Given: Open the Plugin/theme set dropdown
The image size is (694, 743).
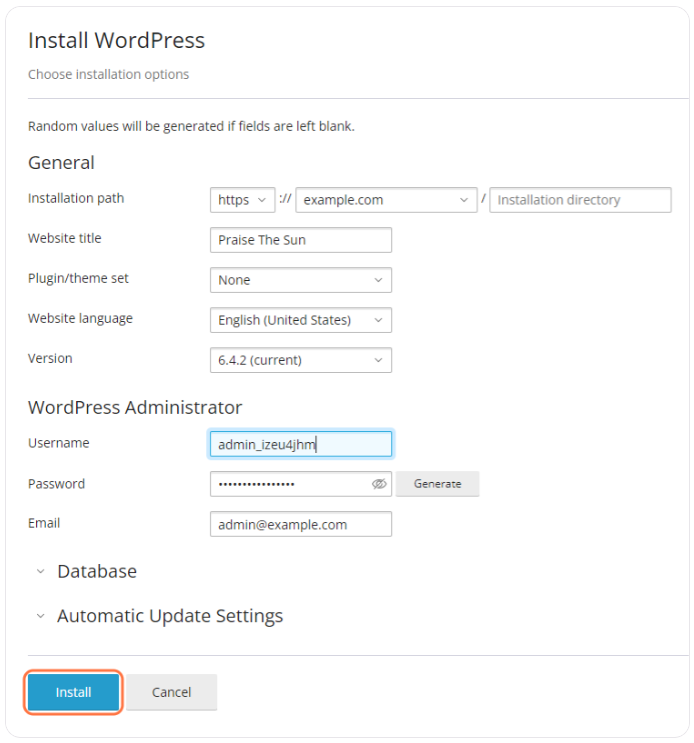Looking at the screenshot, I should 301,280.
